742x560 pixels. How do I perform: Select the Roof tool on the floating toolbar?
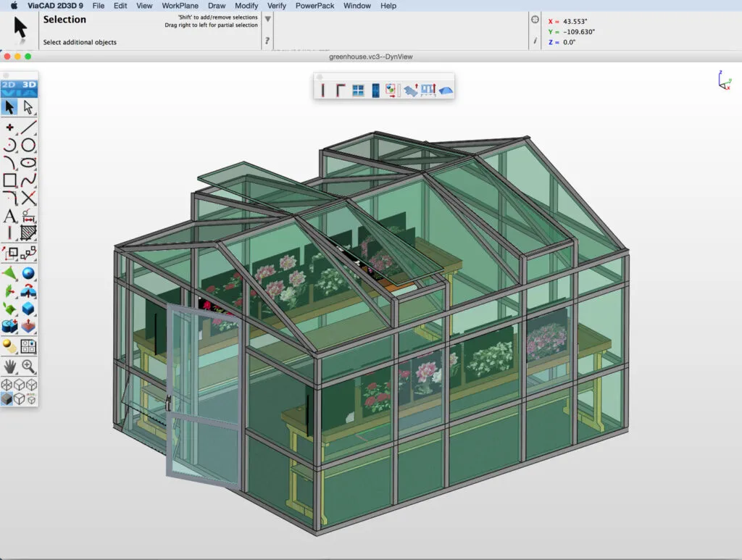tap(445, 89)
